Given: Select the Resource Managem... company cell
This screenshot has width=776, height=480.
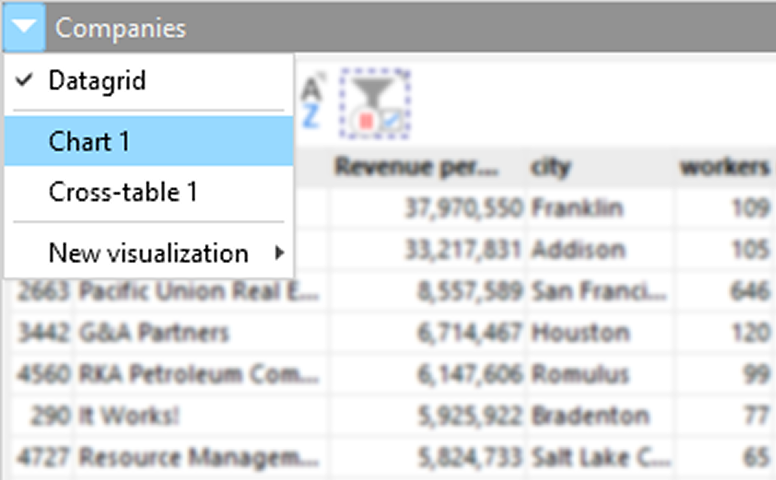Looking at the screenshot, I should [198, 457].
